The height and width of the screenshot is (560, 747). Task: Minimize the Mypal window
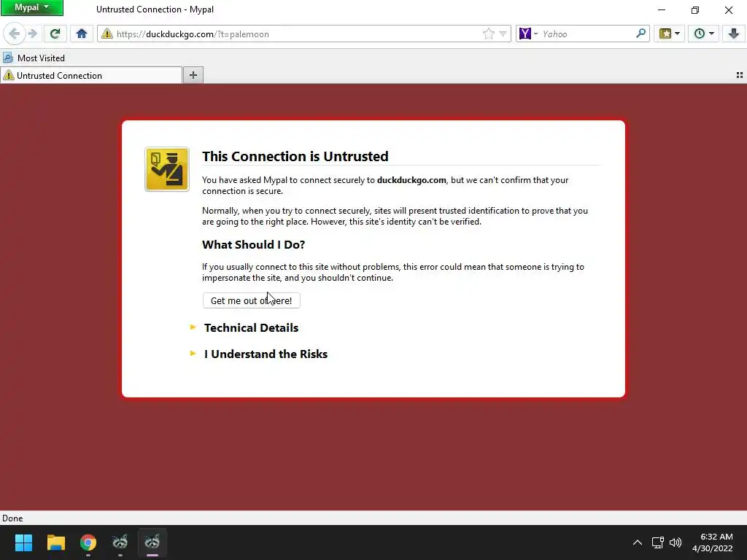[x=662, y=9]
